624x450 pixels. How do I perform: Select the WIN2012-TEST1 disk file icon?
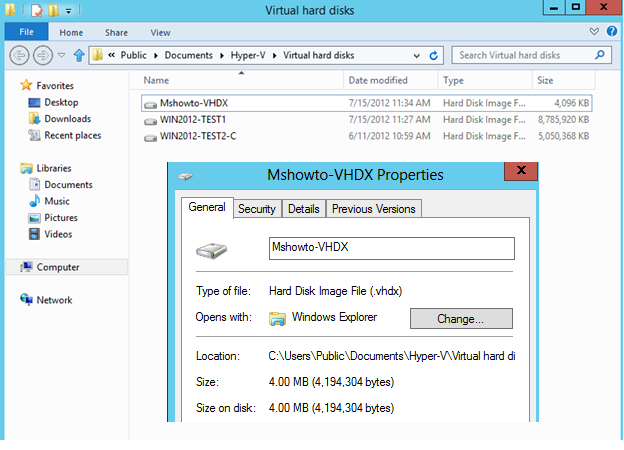tap(150, 121)
